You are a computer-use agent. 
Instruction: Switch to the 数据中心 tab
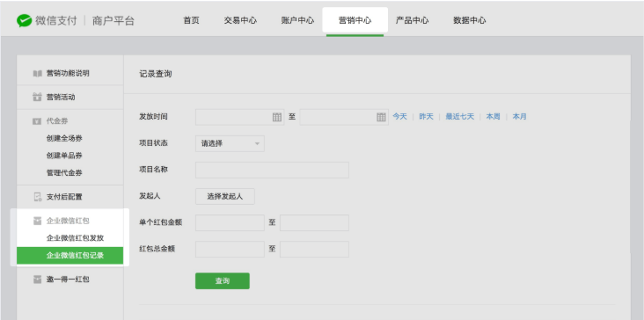click(470, 20)
